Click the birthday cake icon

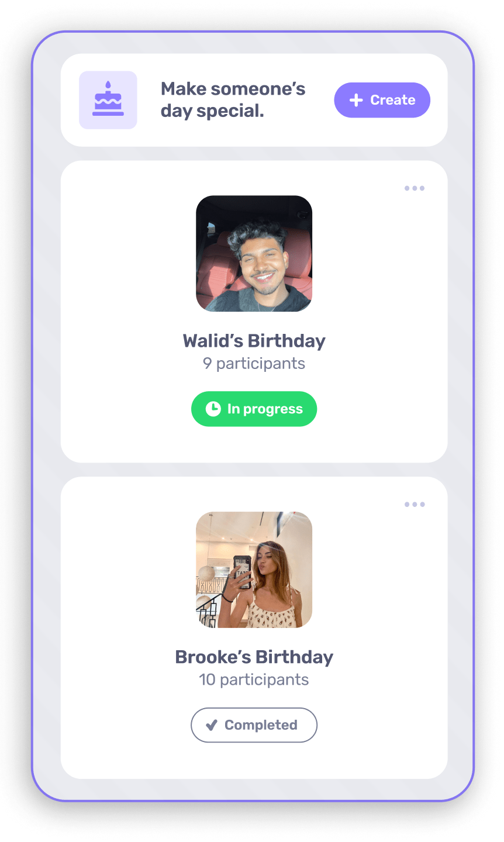[108, 99]
